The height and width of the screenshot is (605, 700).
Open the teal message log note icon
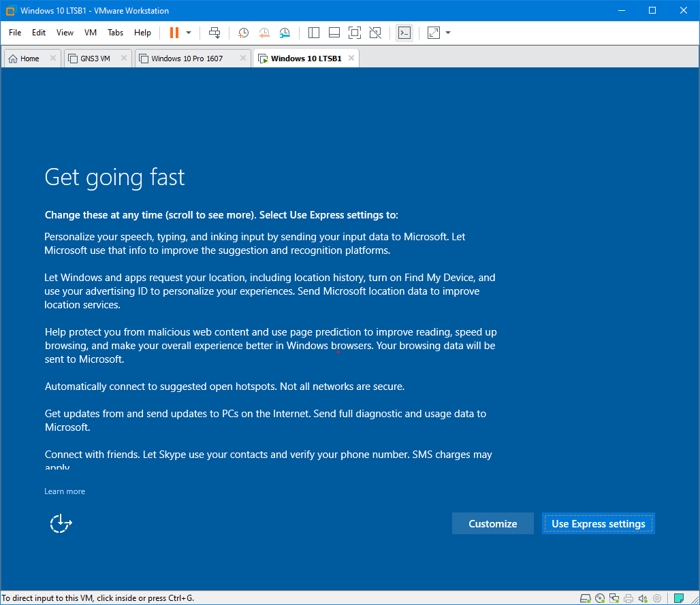(679, 598)
